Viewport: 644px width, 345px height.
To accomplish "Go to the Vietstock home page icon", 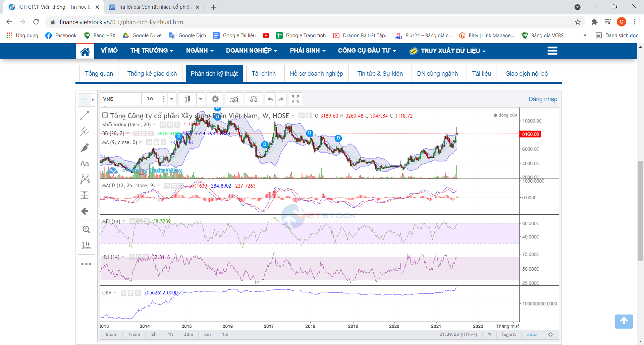I will 85,51.
